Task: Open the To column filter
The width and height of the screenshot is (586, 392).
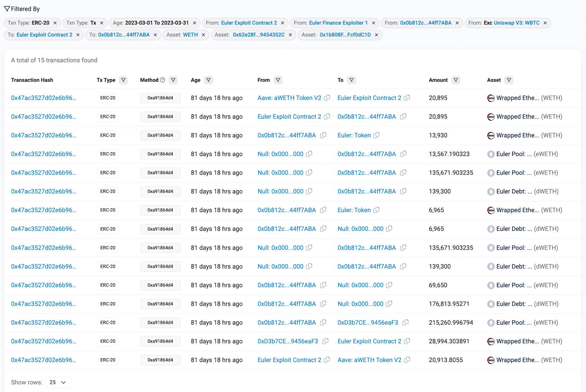Action: pos(351,80)
